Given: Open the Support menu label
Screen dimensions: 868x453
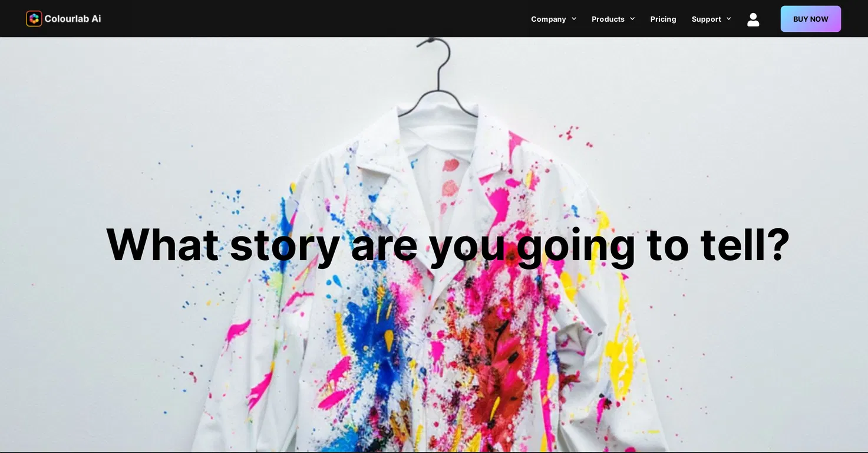Looking at the screenshot, I should pos(707,19).
